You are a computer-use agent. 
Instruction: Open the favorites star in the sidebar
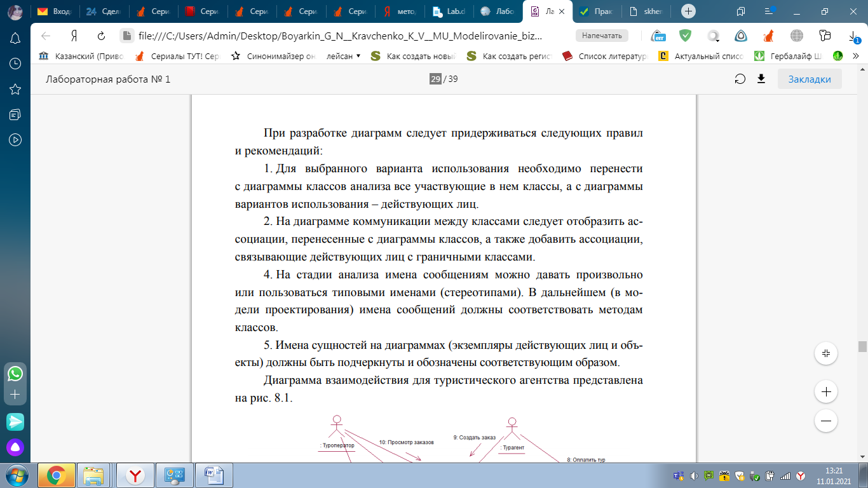click(x=15, y=89)
